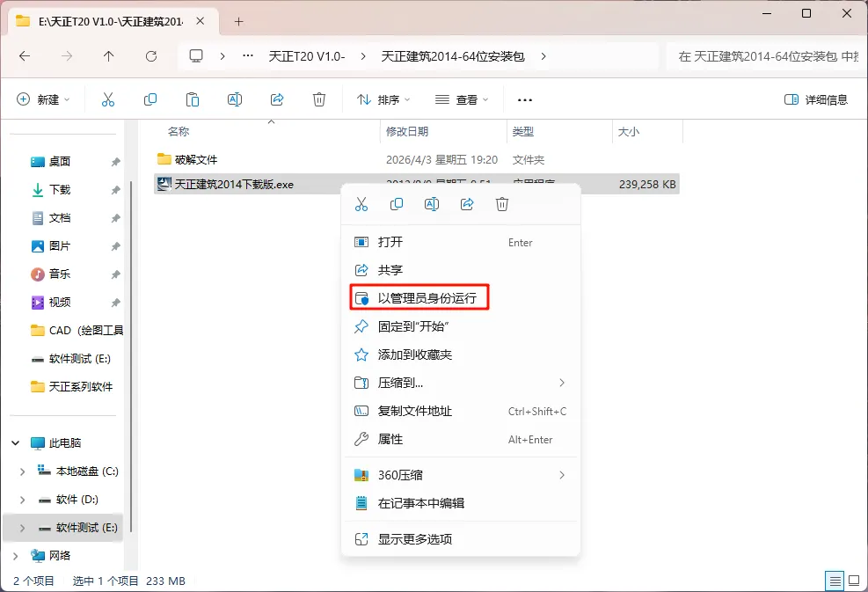Rename using the context menu rename icon
This screenshot has height=592, width=868.
432,204
